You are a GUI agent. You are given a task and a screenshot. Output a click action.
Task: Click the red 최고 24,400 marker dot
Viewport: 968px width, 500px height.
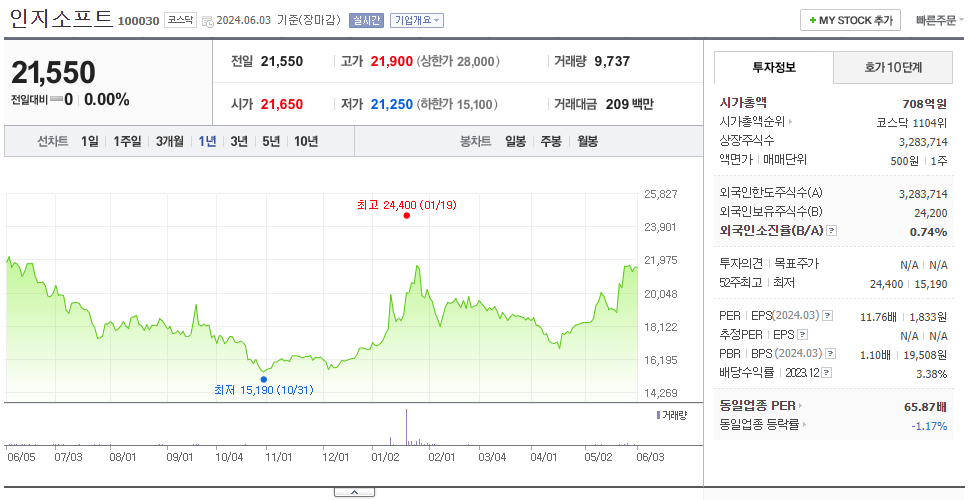point(406,215)
